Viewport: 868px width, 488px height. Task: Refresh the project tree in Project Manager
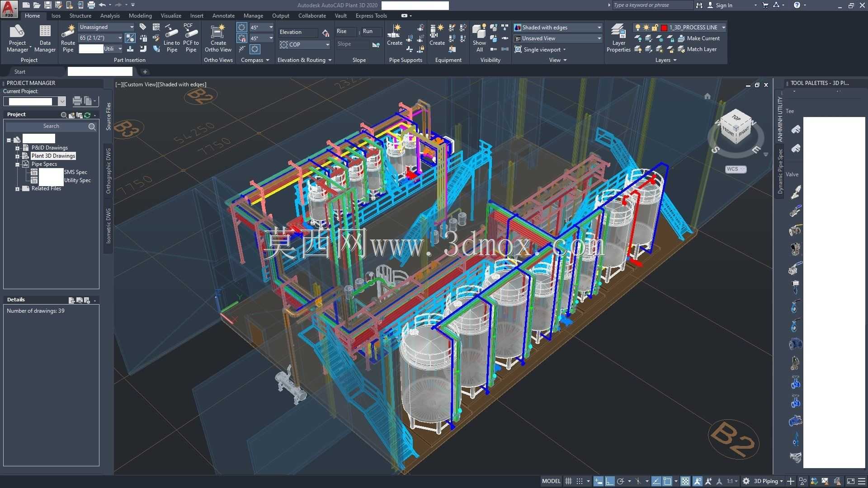pos(87,115)
